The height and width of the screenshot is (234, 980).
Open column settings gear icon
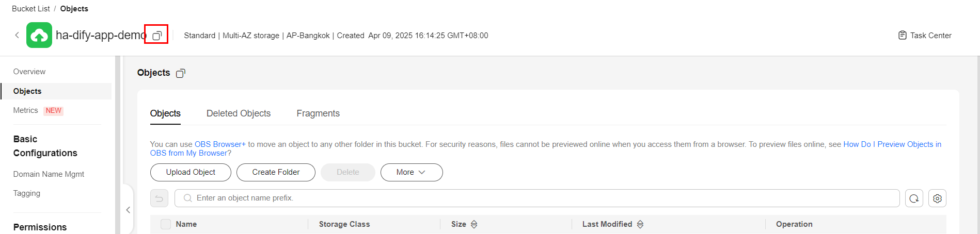click(x=937, y=198)
